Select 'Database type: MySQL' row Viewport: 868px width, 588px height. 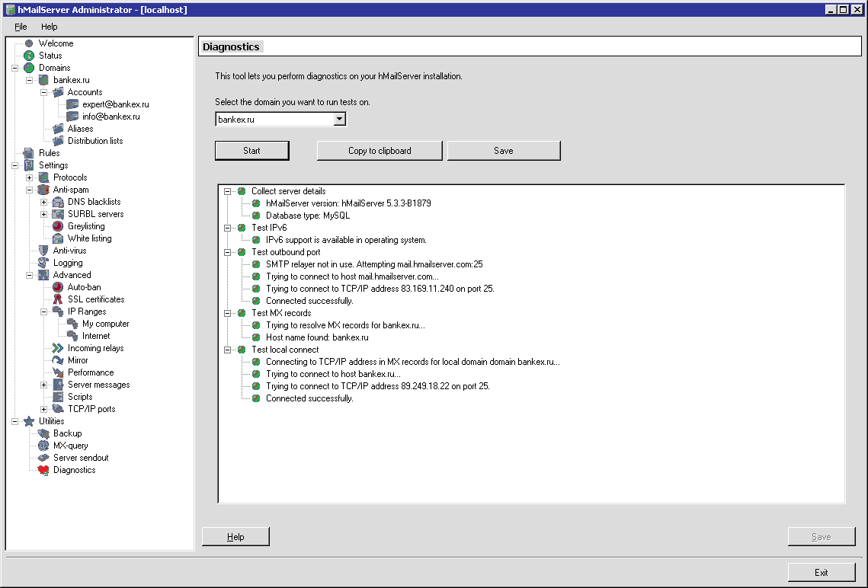tap(308, 216)
